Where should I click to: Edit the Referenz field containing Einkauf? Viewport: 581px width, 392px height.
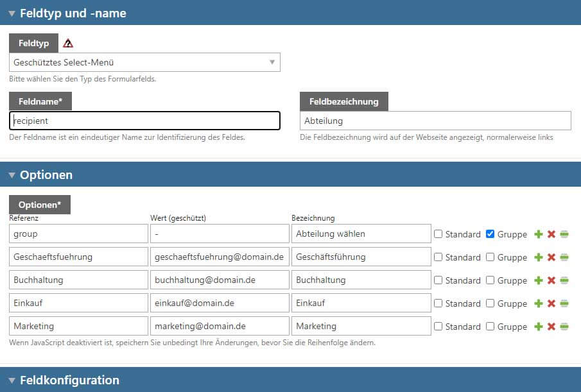(x=78, y=303)
